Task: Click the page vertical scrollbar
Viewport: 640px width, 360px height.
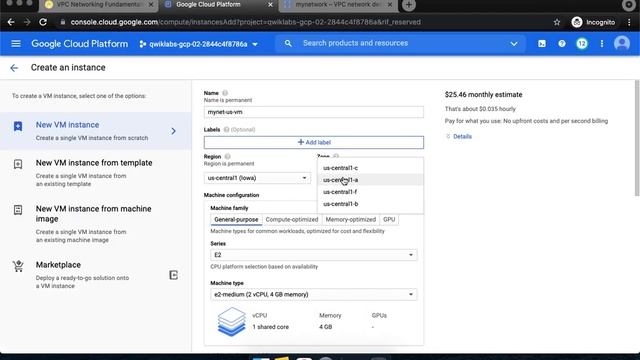Action: [x=637, y=138]
